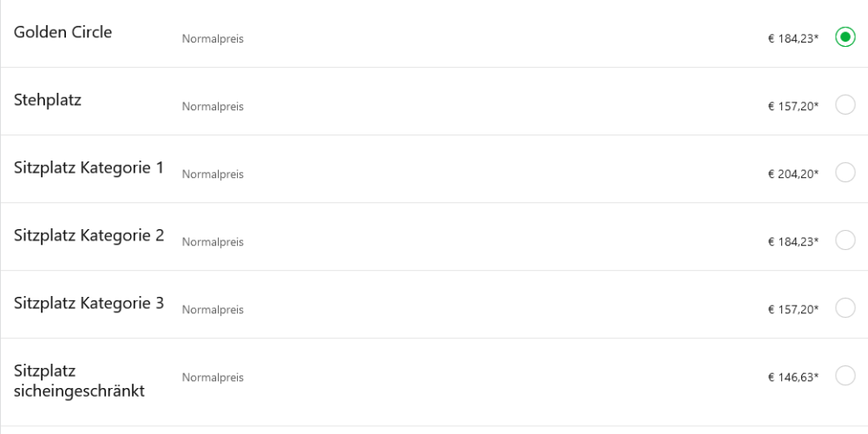Click Normalpreis in the sicheingeschränkt row
This screenshot has height=434, width=868.
[x=213, y=378]
